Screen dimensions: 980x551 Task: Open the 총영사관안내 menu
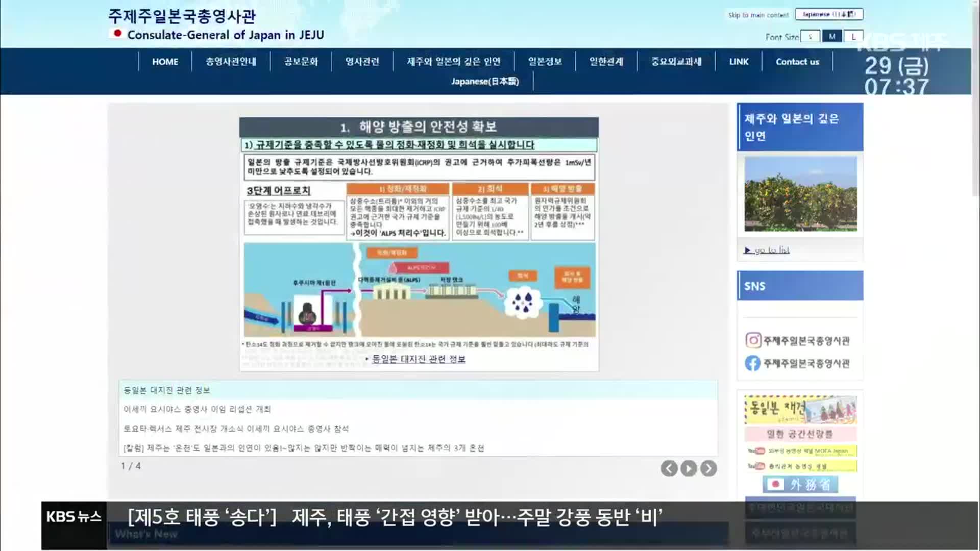[231, 62]
